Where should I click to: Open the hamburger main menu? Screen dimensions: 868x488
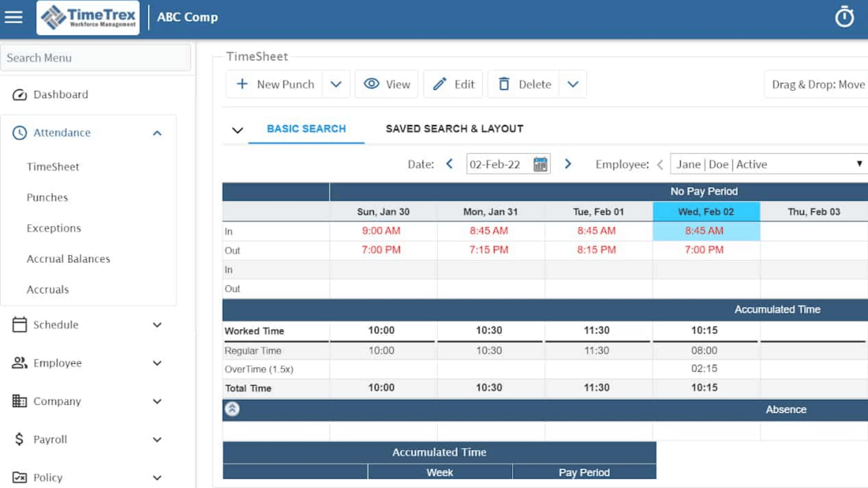pos(14,17)
